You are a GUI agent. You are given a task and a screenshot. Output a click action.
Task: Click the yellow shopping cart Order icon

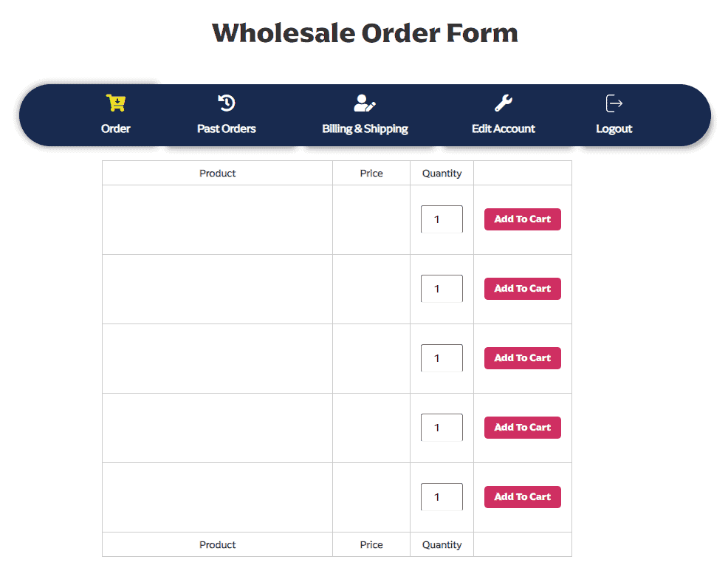coord(116,103)
